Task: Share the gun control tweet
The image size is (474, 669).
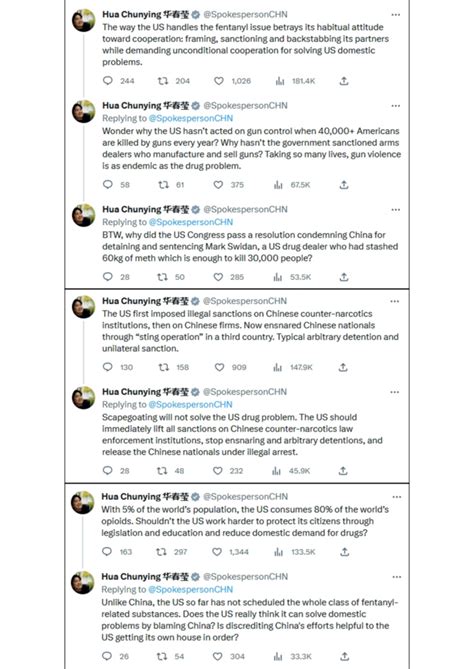Action: 344,185
